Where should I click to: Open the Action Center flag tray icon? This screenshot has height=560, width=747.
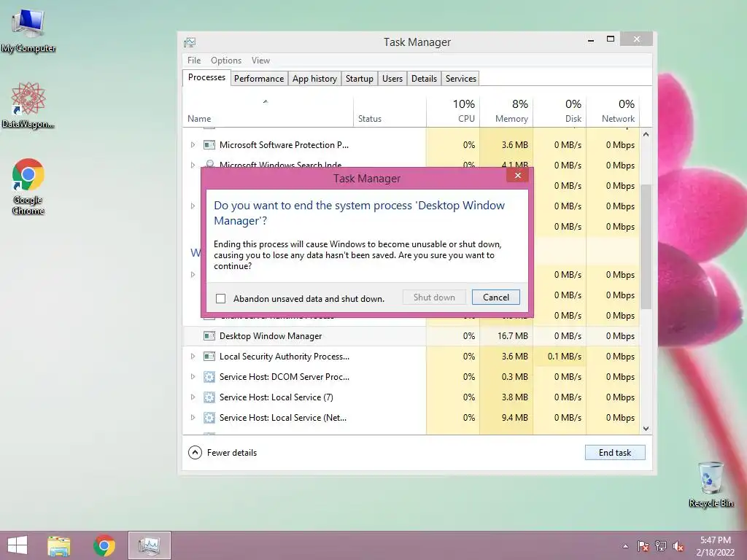click(643, 546)
